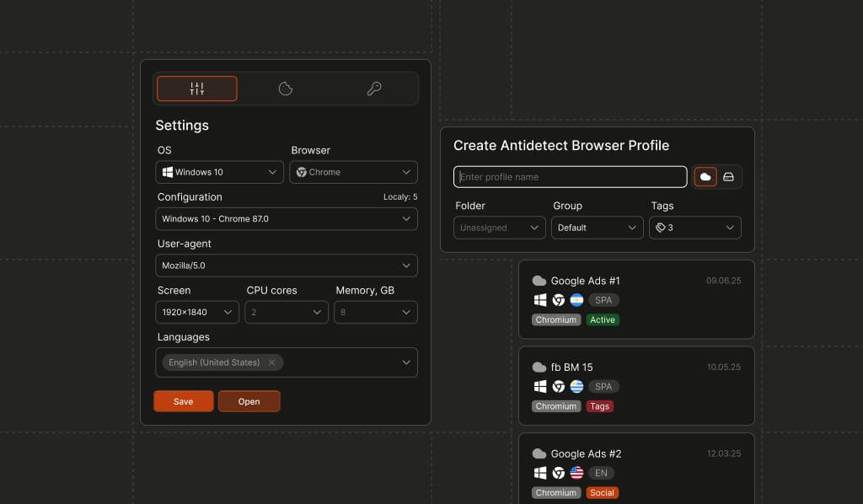This screenshot has width=863, height=504.
Task: Switch profile storage to the local device option
Action: point(728,177)
